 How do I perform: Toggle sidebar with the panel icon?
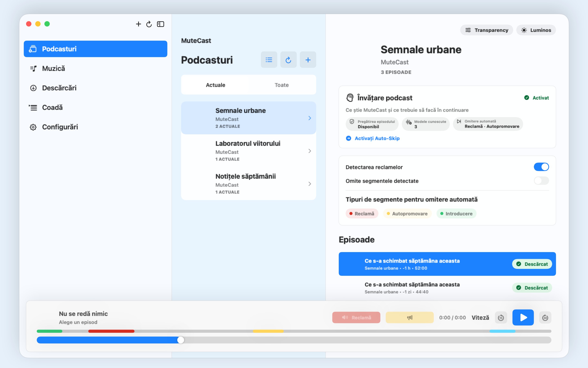tap(161, 24)
